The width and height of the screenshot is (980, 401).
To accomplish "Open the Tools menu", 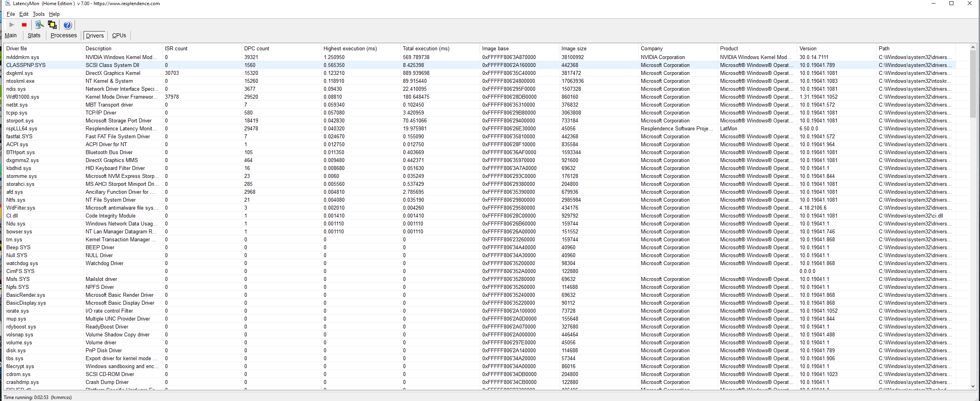I will pyautogui.click(x=38, y=14).
